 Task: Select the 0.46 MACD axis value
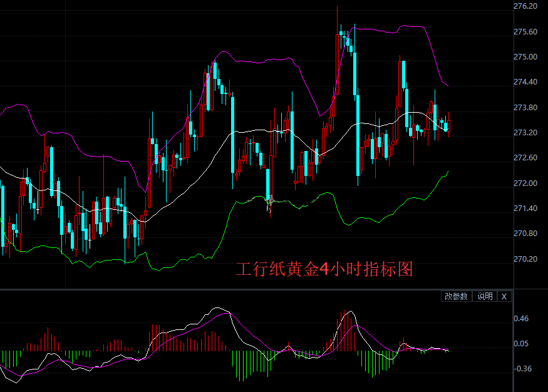pos(521,319)
